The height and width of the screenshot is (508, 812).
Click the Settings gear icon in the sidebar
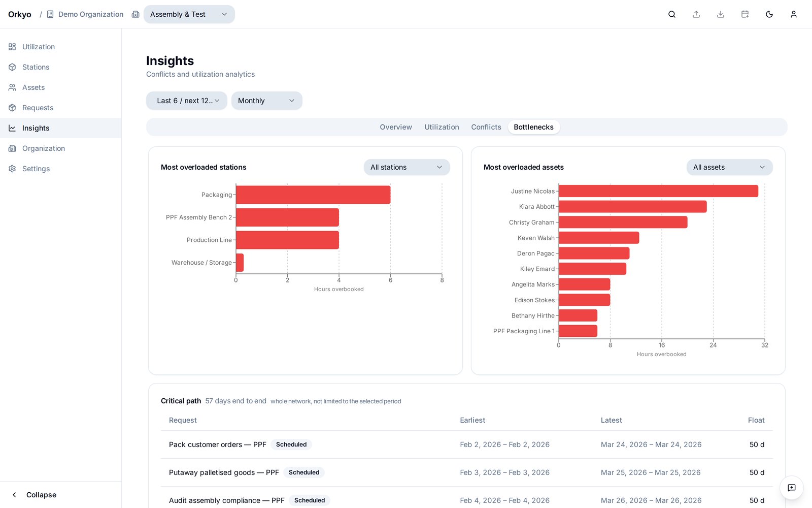click(12, 169)
